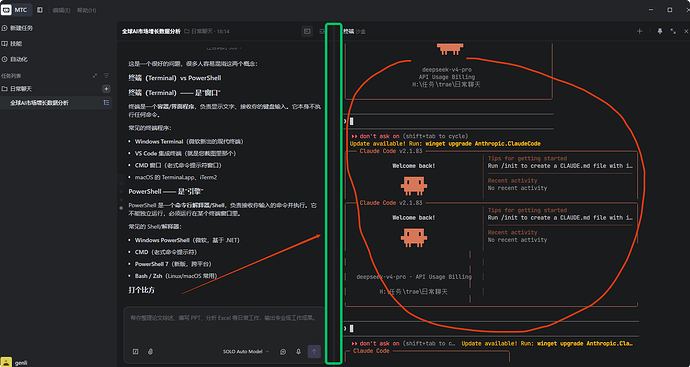Open the 帮助(H) menu
This screenshot has width=690, height=367.
click(86, 10)
